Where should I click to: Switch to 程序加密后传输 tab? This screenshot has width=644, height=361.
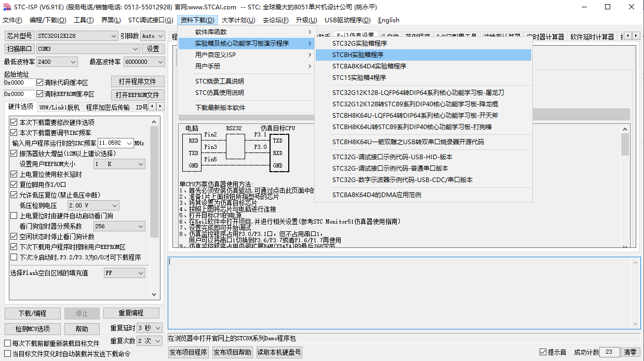[108, 107]
